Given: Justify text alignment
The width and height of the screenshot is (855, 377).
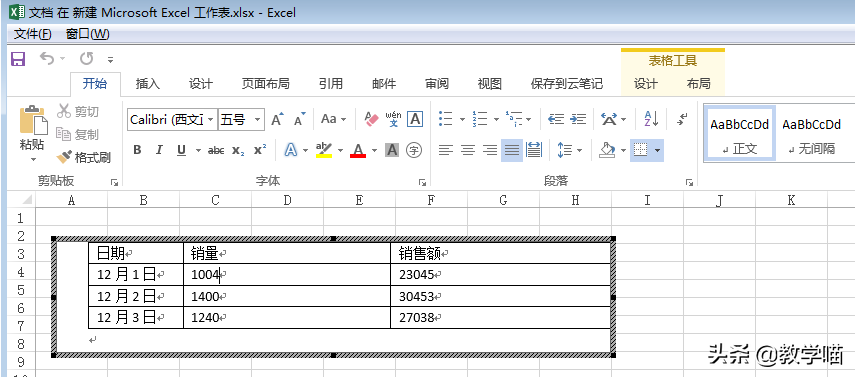Looking at the screenshot, I should tap(512, 150).
